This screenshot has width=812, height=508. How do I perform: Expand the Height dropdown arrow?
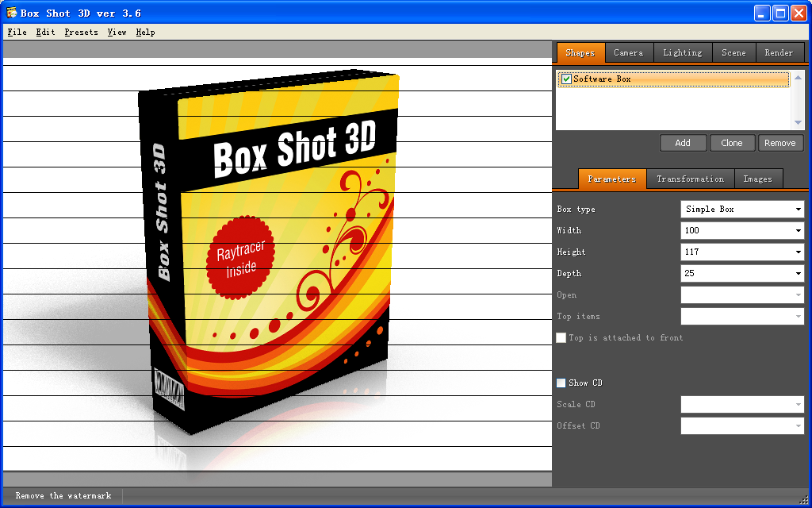pos(798,252)
